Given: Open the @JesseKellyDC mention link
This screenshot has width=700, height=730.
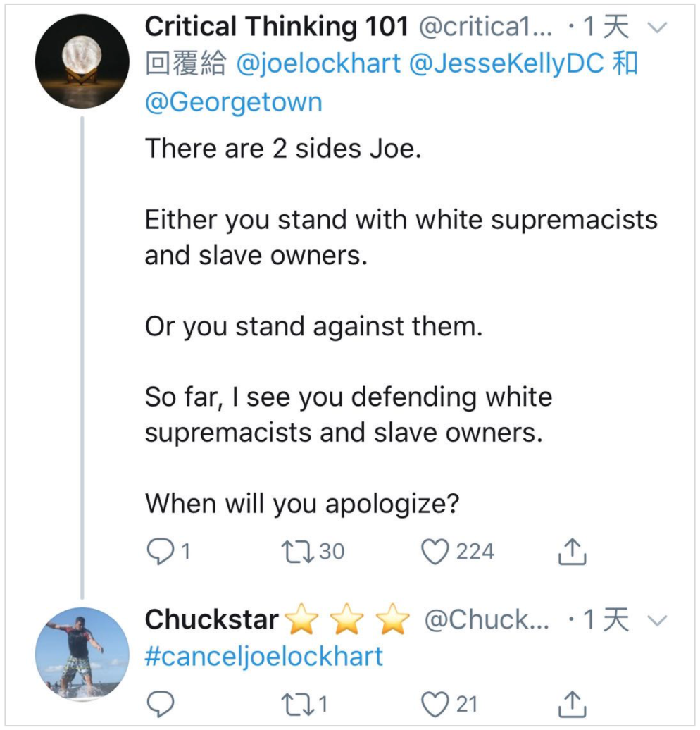Looking at the screenshot, I should [507, 64].
